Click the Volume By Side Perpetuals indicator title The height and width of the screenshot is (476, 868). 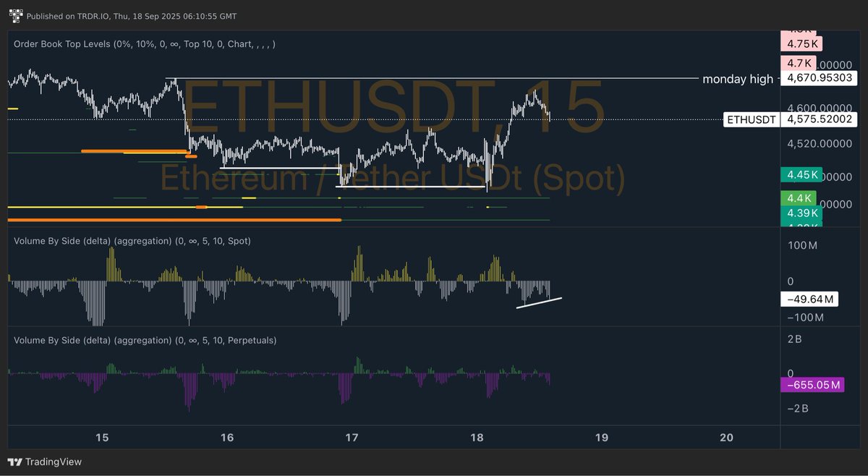145,339
